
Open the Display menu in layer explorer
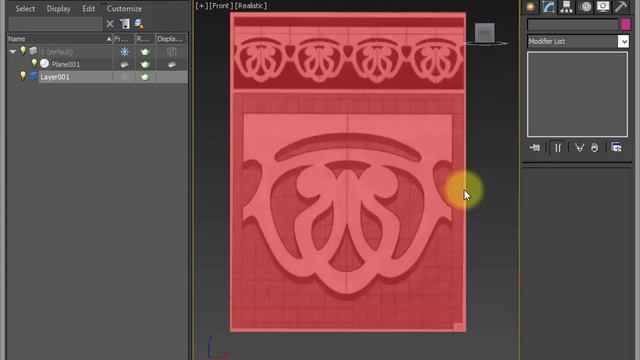(x=58, y=9)
